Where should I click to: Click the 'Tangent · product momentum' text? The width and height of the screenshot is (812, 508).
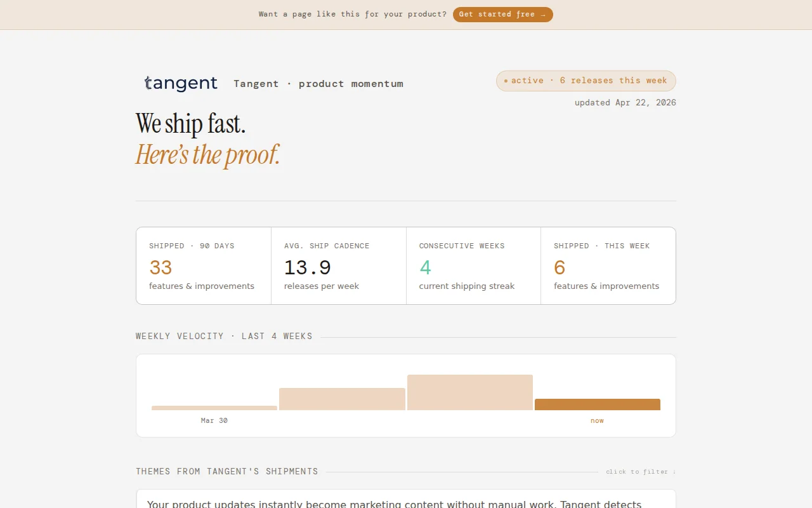[318, 84]
